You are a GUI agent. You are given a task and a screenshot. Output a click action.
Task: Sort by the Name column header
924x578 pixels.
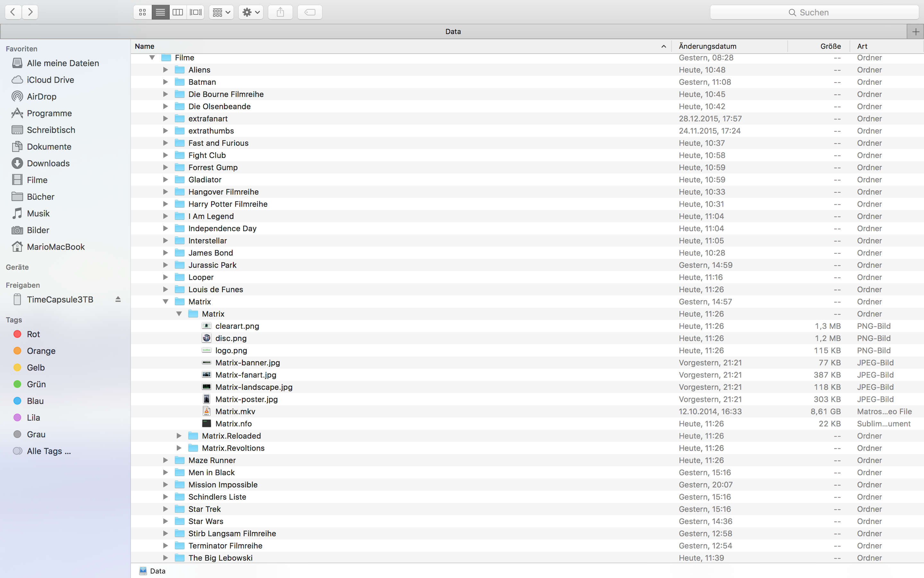click(401, 46)
